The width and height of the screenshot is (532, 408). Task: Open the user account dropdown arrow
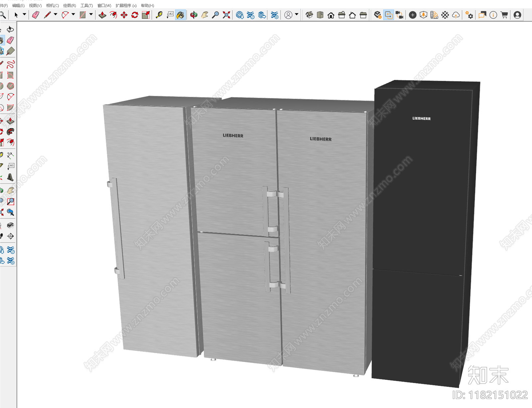297,14
